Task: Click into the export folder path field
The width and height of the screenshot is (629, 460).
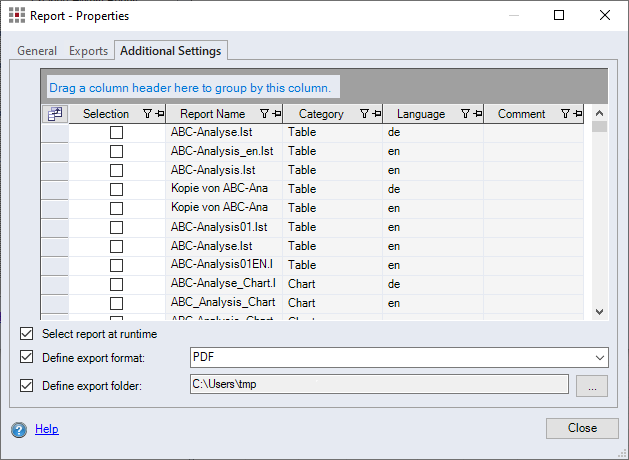Action: [378, 385]
